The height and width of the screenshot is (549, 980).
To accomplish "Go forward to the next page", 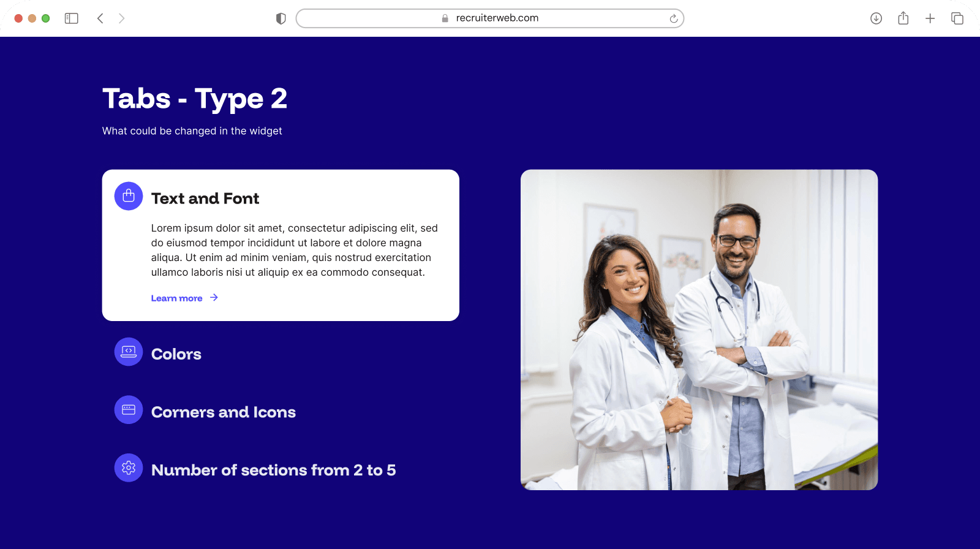I will click(x=121, y=18).
